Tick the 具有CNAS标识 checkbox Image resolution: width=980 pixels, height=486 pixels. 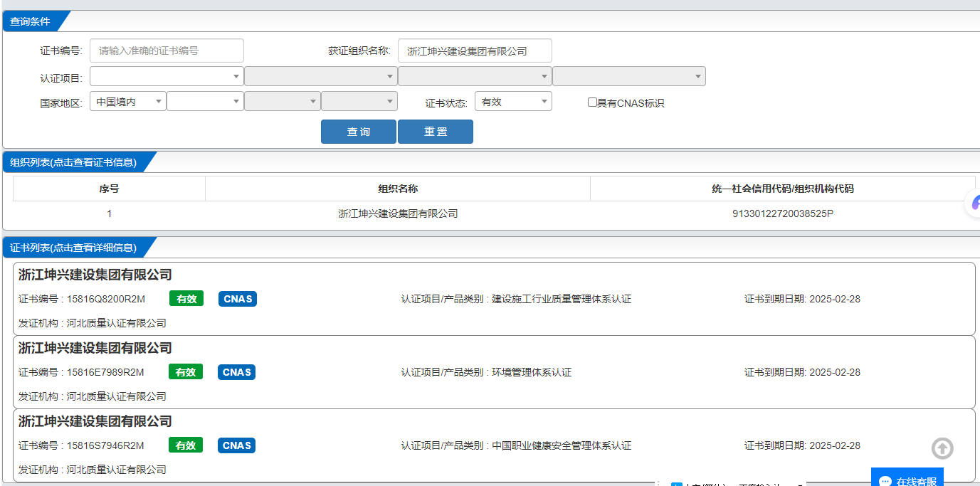(592, 102)
